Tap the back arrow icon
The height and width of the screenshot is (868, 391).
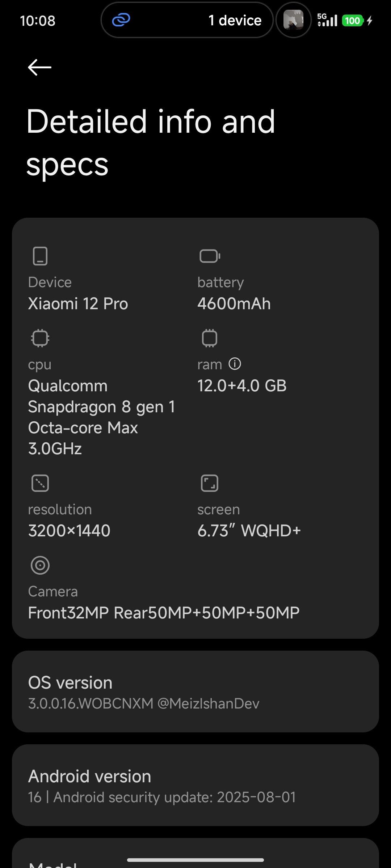coord(39,67)
